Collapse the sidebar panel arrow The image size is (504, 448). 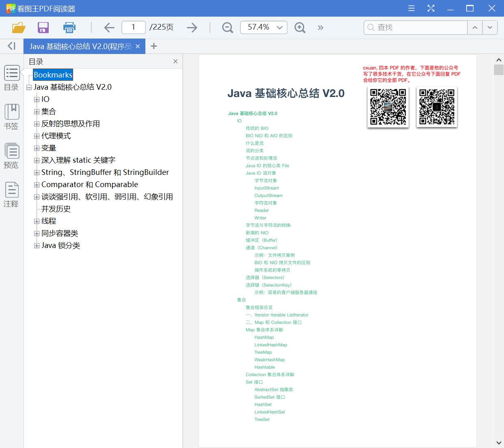pos(12,46)
